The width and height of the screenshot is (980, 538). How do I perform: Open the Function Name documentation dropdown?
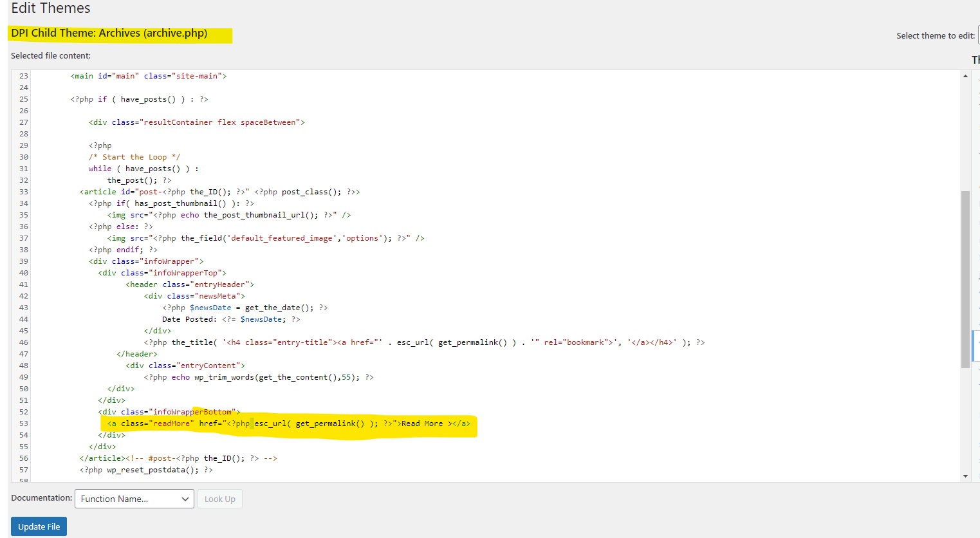click(134, 499)
